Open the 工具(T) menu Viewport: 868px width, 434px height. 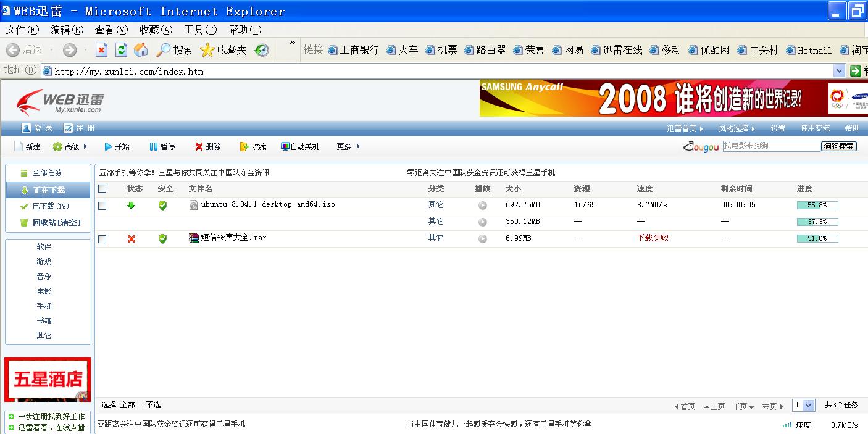click(201, 30)
